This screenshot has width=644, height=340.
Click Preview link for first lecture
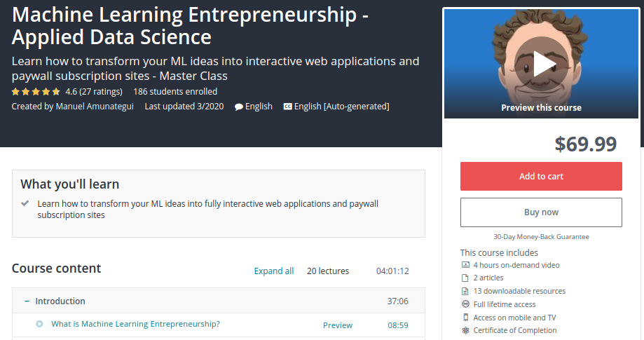point(338,325)
